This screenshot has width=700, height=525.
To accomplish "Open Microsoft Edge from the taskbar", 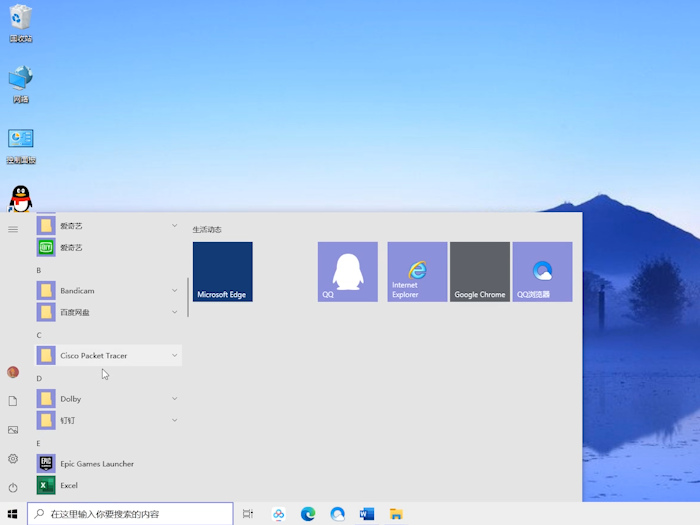I will pyautogui.click(x=308, y=514).
